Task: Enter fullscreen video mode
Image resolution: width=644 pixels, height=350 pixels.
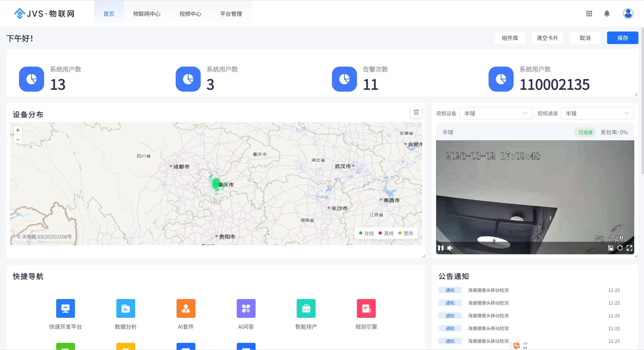Action: pyautogui.click(x=629, y=248)
